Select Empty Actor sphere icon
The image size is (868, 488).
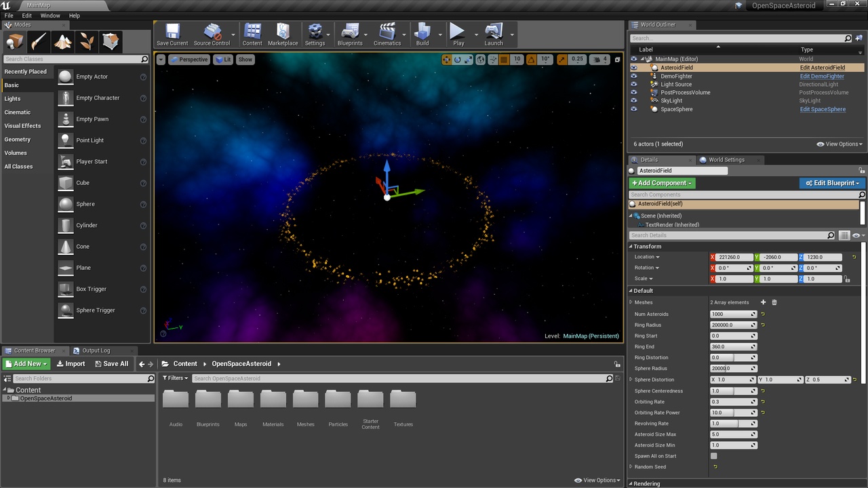pyautogui.click(x=65, y=77)
